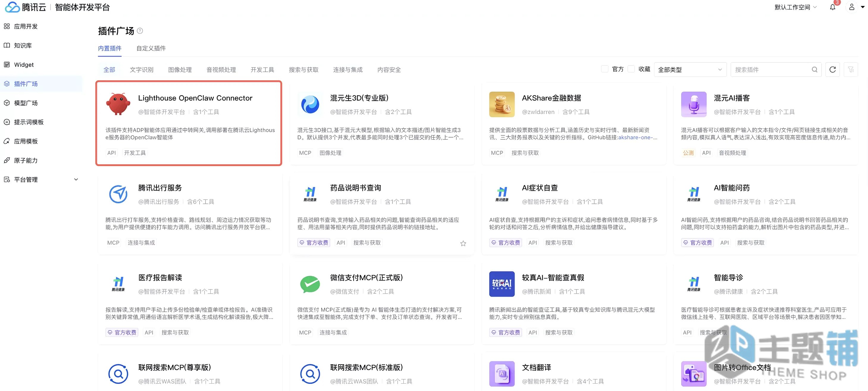The width and height of the screenshot is (868, 391).
Task: Click the 混元生3D(专业版) plugin icon
Action: pyautogui.click(x=310, y=104)
